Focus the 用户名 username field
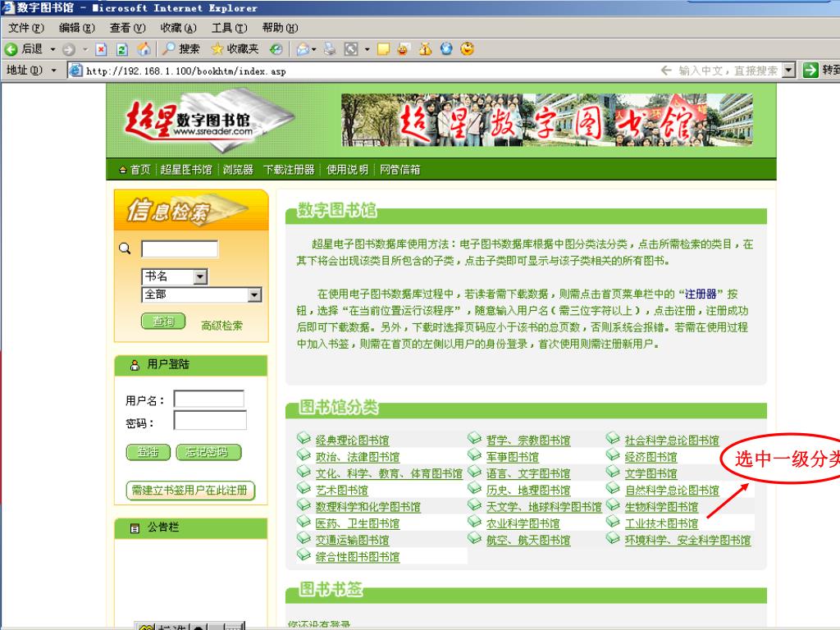 (209, 399)
